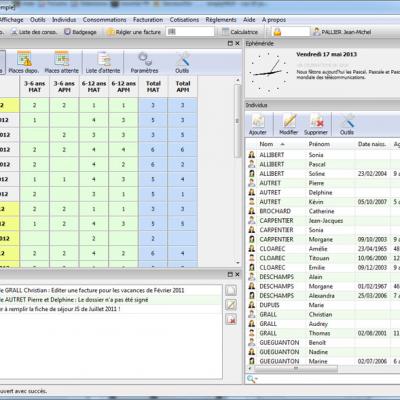400x400 pixels.
Task: Open Liste des conso. toolbar item
Action: [x=34, y=32]
